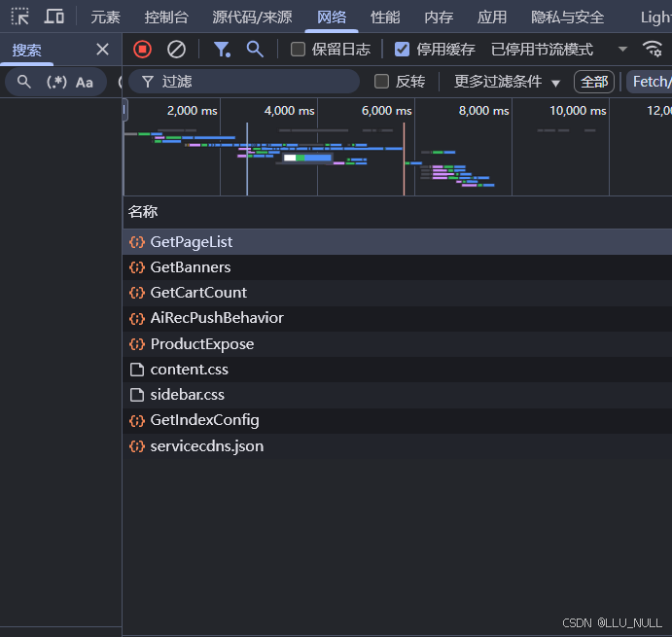Activate the inspect element picker icon
The width and height of the screenshot is (672, 637).
point(19,17)
